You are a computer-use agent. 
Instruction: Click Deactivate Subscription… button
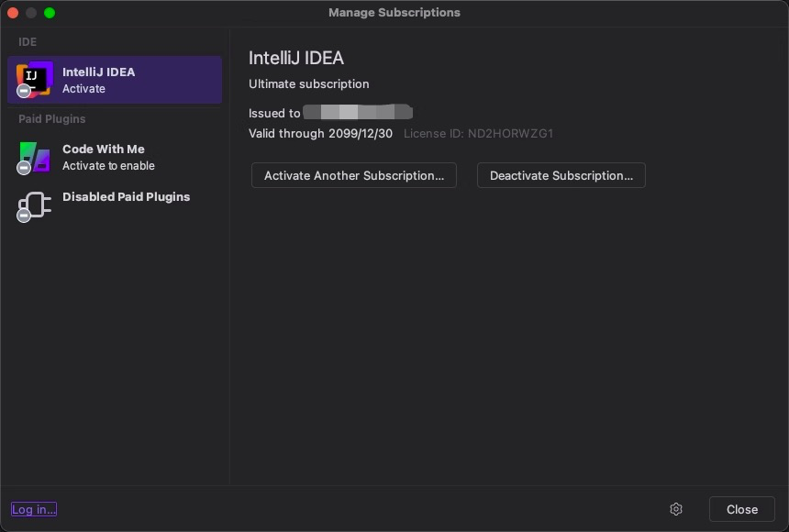pos(561,175)
